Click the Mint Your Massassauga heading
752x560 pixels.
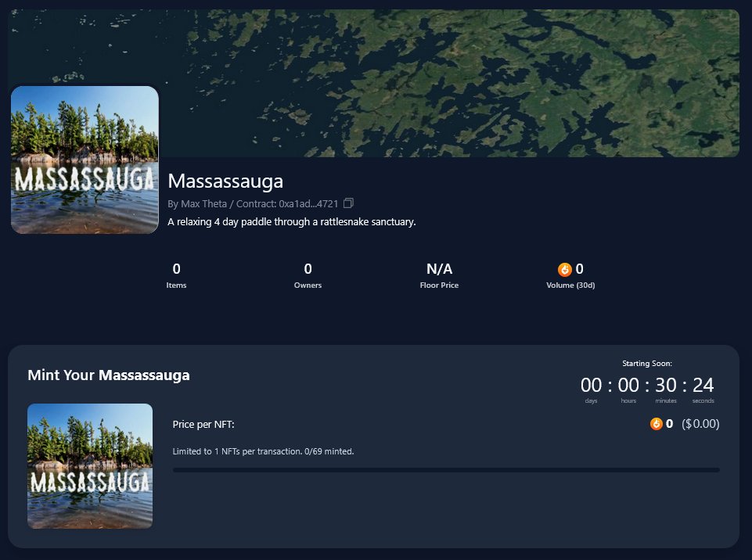point(108,375)
